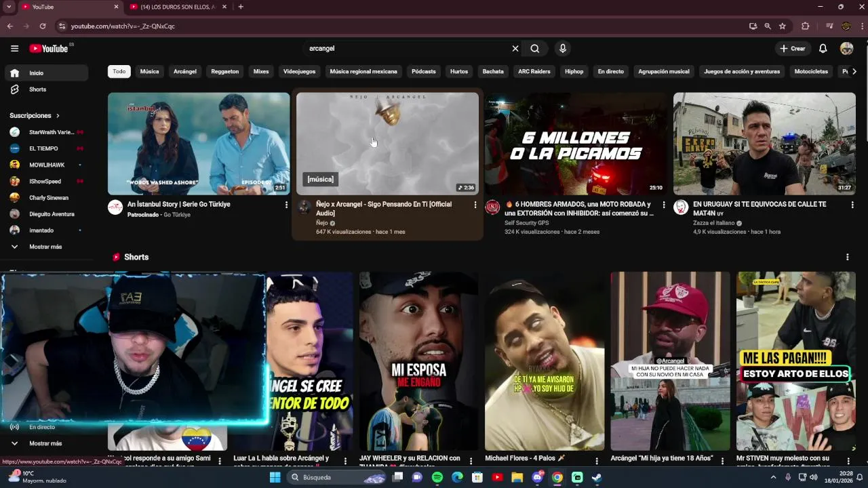Select the Música regional mexicana chip
Image resolution: width=868 pixels, height=488 pixels.
click(x=363, y=71)
